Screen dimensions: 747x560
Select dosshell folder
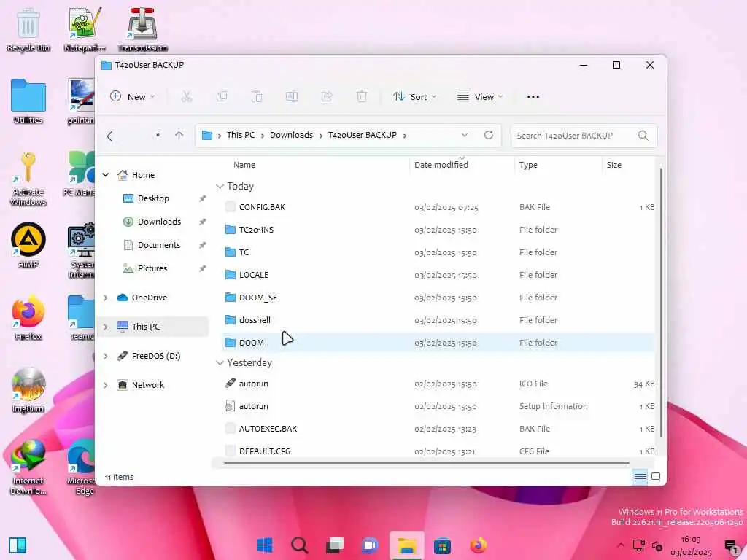438,320
